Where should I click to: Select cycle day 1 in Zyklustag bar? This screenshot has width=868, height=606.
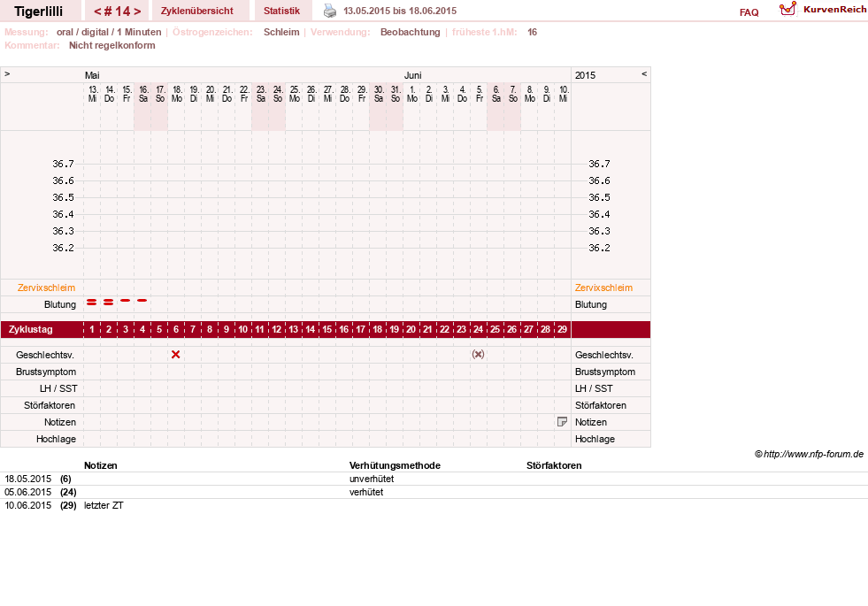(92, 329)
